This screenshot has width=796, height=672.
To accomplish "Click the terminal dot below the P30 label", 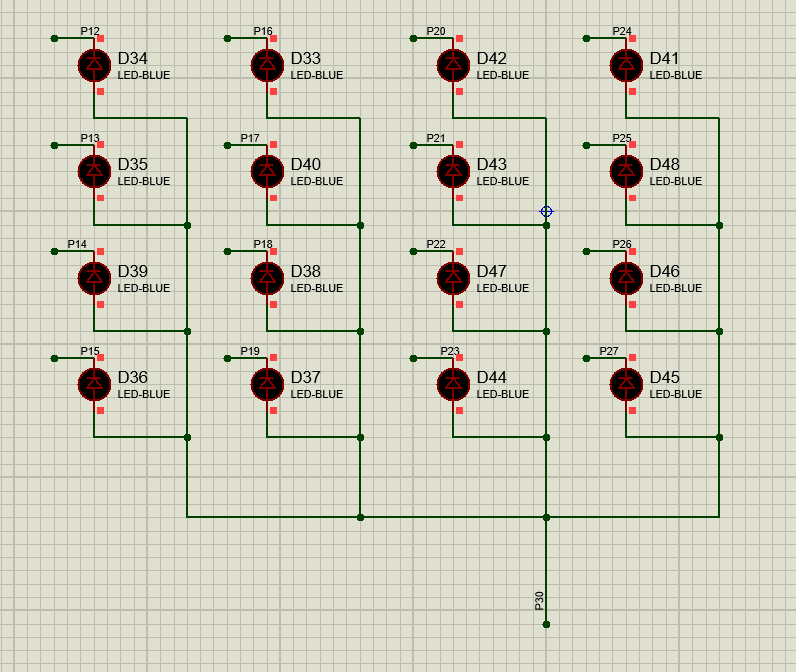I will tap(546, 624).
